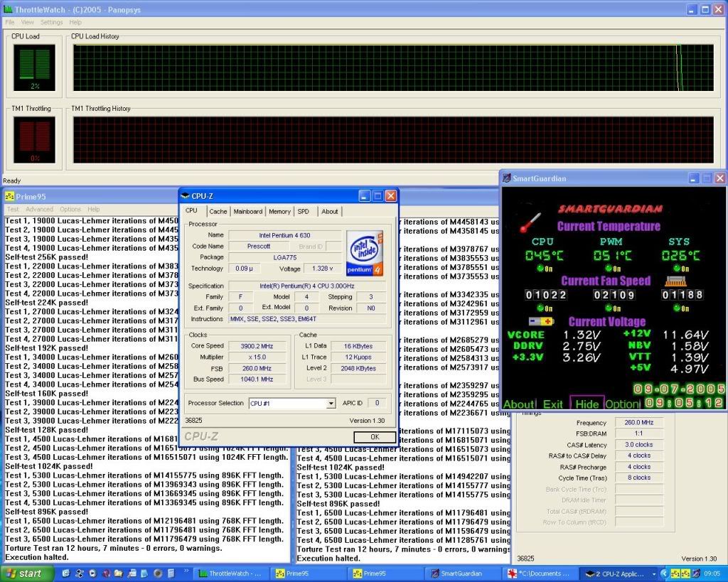This screenshot has width=728, height=582.
Task: Open the File menu in ThrottleWatch
Action: pos(10,22)
